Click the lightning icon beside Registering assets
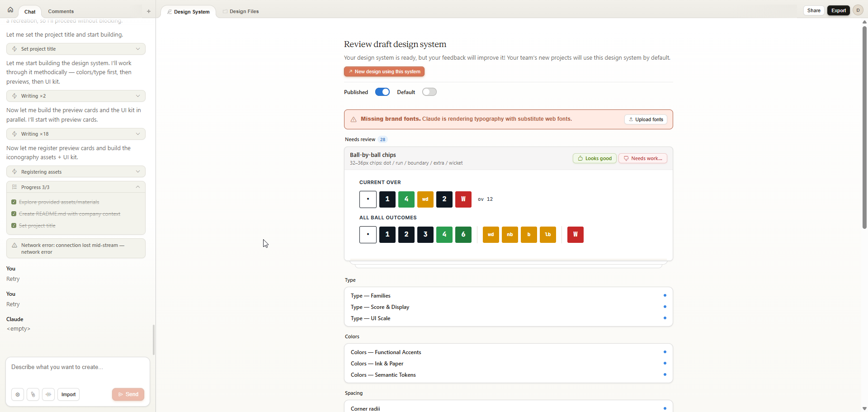Image resolution: width=868 pixels, height=412 pixels. coord(14,172)
